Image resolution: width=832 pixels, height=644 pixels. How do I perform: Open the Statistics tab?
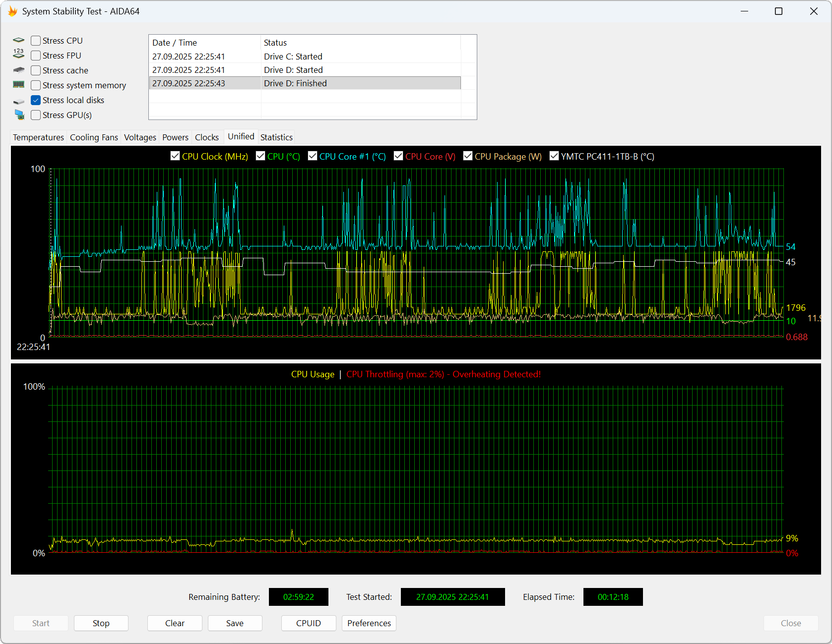pos(276,137)
